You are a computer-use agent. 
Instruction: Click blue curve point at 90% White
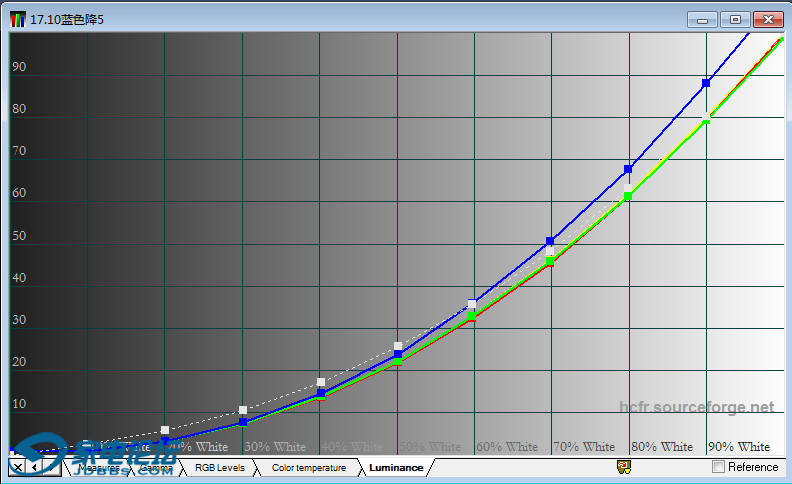706,83
